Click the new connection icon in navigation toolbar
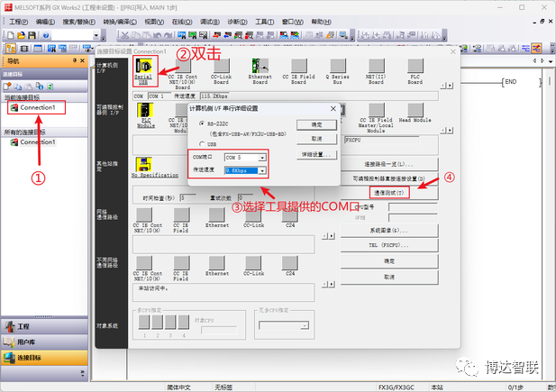The image size is (556, 392). pyautogui.click(x=7, y=87)
